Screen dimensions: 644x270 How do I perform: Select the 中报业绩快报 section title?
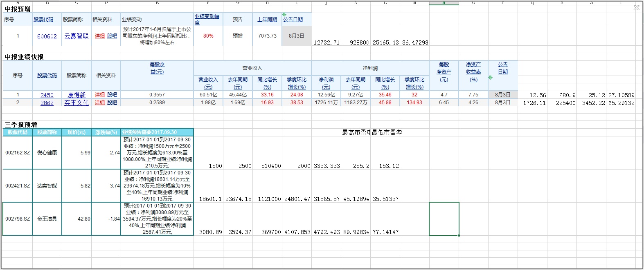click(24, 57)
